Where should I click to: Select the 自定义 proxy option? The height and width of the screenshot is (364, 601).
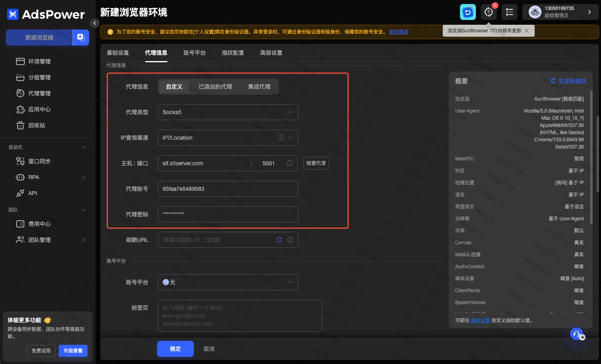pos(174,87)
